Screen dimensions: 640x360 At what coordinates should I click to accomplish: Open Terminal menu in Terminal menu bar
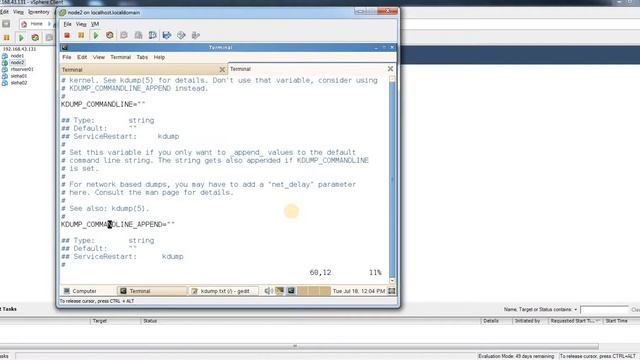pos(120,57)
